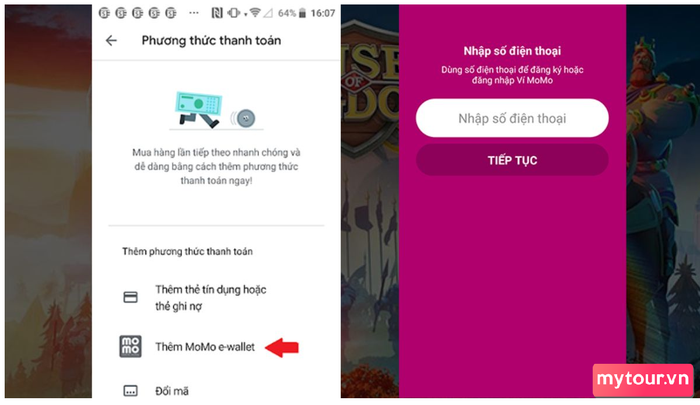The height and width of the screenshot is (405, 700).
Task: Tap the Phương thức thanh toán title
Action: (x=211, y=41)
